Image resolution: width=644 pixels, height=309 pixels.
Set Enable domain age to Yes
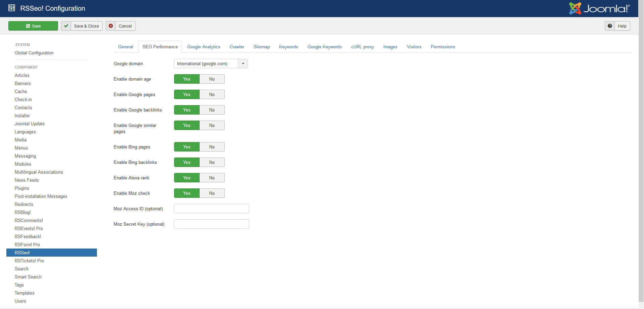[187, 79]
